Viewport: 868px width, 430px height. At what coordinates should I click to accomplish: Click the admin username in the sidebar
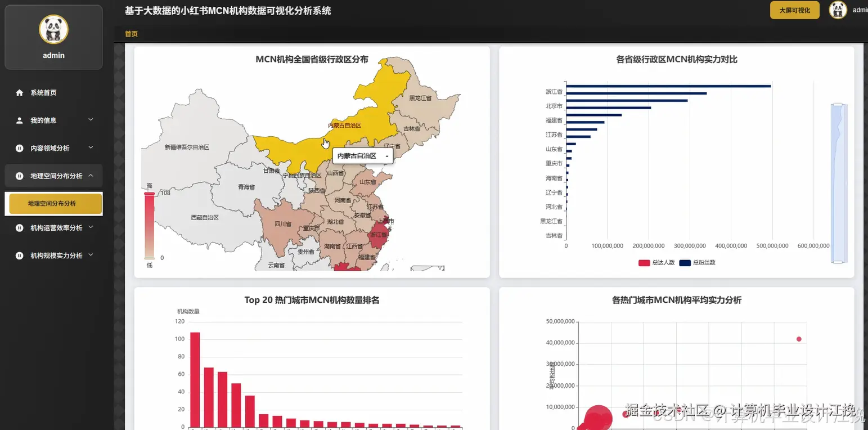tap(53, 56)
